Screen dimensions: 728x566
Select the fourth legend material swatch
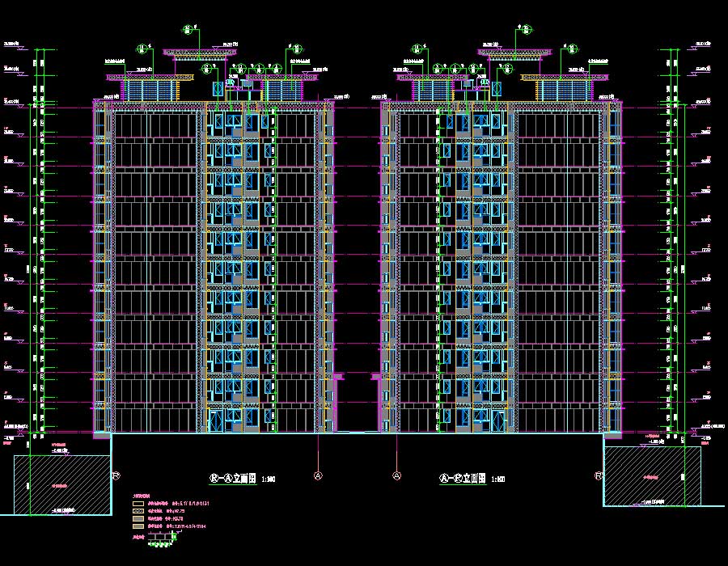point(138,526)
